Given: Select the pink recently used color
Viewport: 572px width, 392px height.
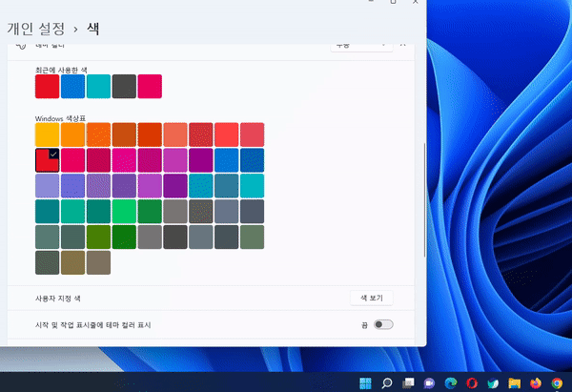Looking at the screenshot, I should [150, 86].
